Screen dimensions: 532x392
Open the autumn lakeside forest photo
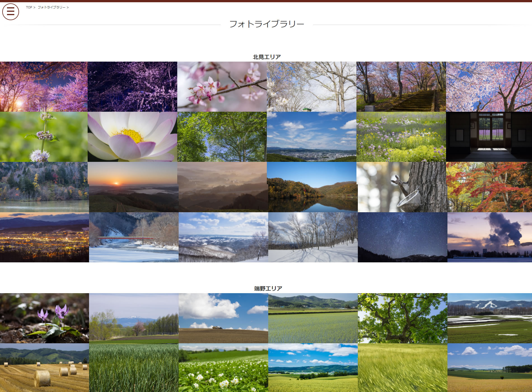44,187
